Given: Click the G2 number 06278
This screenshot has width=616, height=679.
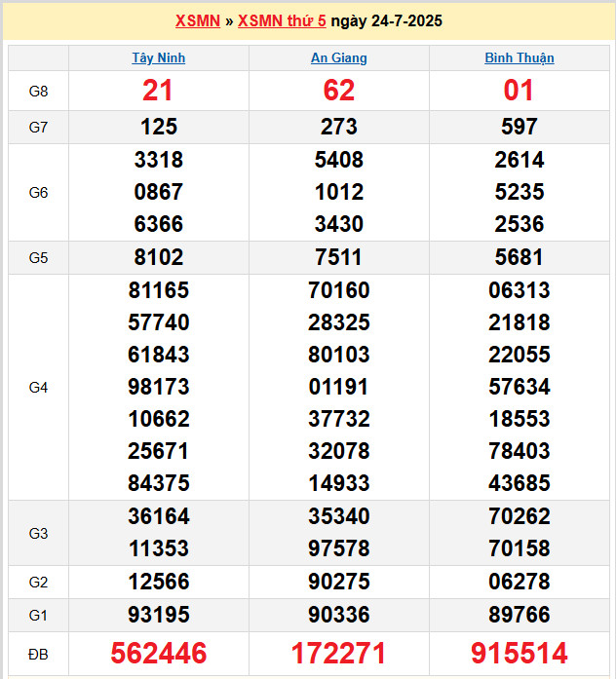Looking at the screenshot, I should pyautogui.click(x=520, y=582).
